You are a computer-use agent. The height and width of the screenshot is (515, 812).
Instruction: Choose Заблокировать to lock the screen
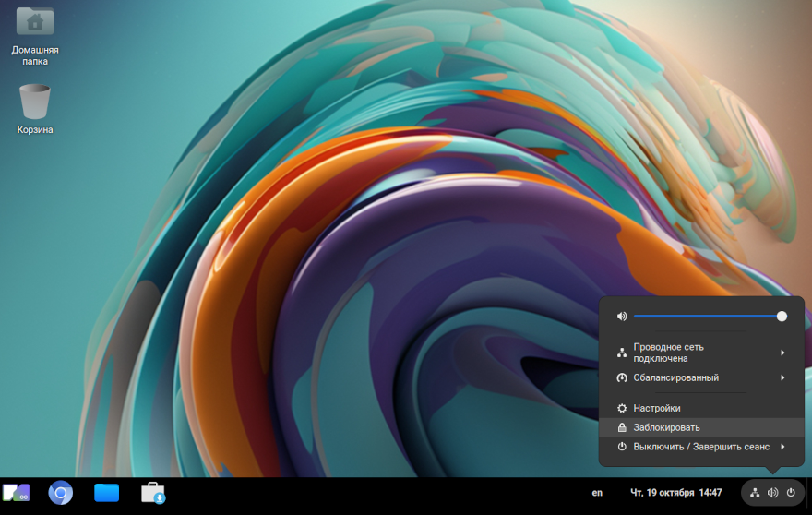(x=666, y=427)
